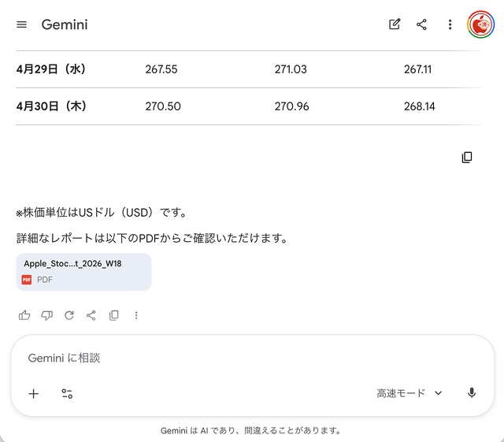
Task: Open the account profile avatar
Action: [x=481, y=24]
